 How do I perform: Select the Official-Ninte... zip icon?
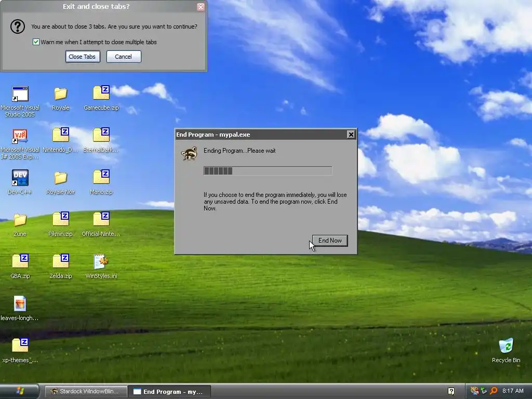[101, 219]
